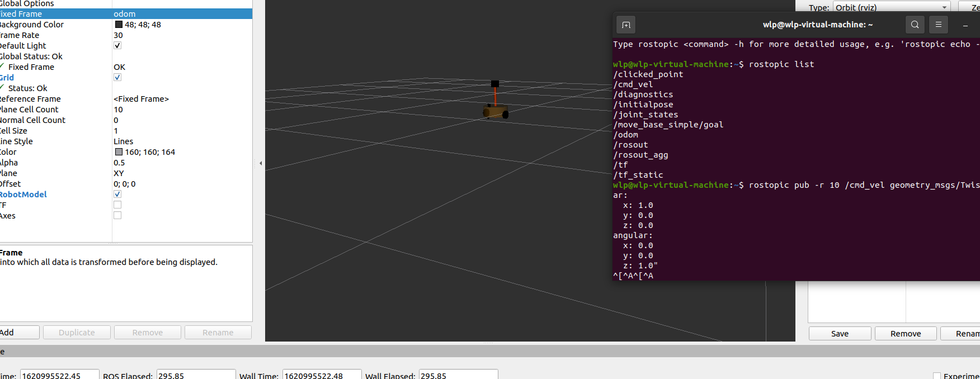Uncheck the RobotModel display checkbox
The width and height of the screenshot is (980, 379).
click(117, 195)
